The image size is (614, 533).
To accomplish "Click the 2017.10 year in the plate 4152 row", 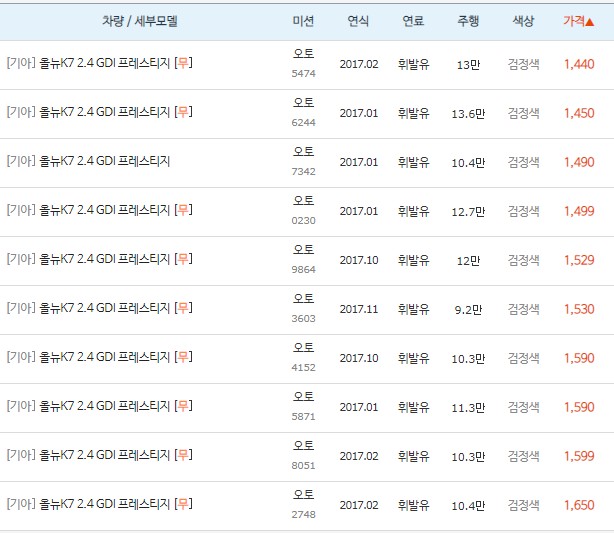I will [359, 358].
